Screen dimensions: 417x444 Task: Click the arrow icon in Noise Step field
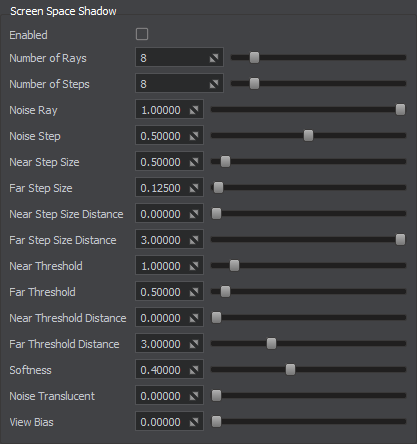click(x=194, y=136)
